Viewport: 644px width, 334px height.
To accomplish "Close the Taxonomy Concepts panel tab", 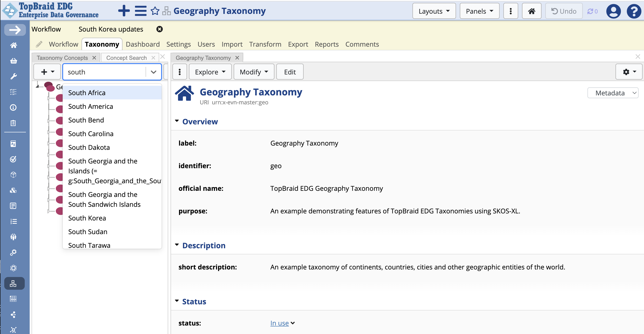I will pos(94,58).
